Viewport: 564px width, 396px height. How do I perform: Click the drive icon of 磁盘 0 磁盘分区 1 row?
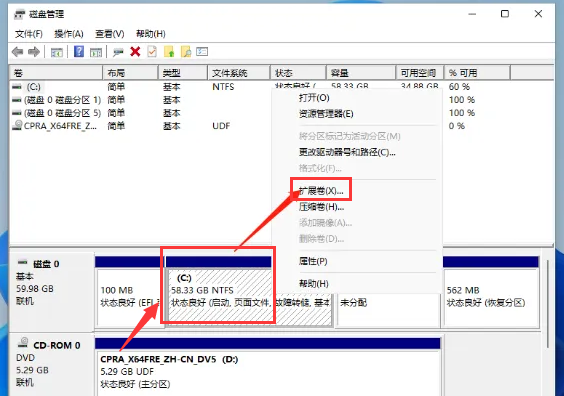(x=17, y=100)
